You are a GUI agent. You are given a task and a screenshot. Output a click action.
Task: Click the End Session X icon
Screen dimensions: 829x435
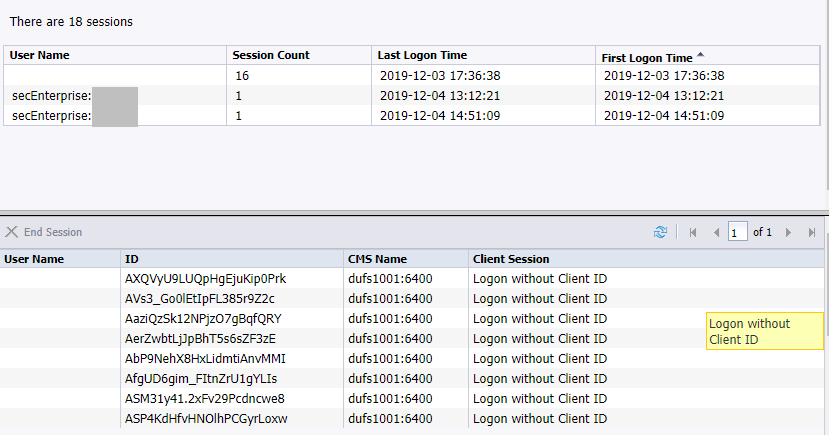[x=12, y=232]
